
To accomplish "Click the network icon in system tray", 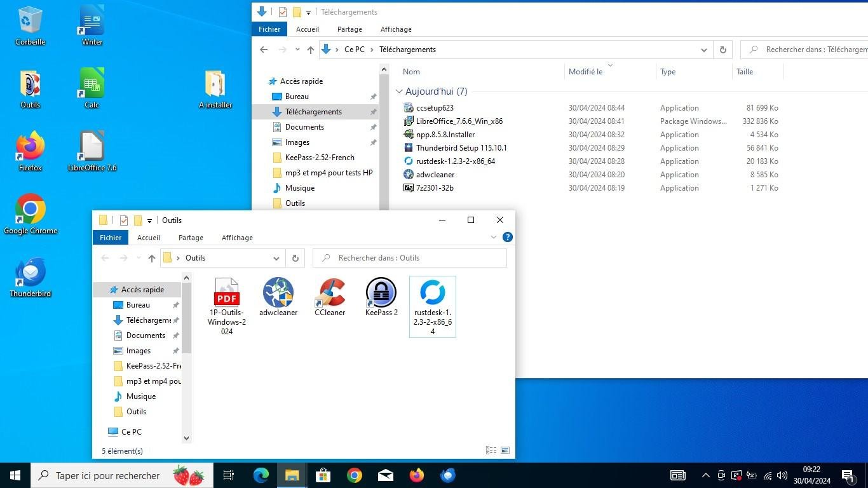I will (x=768, y=475).
